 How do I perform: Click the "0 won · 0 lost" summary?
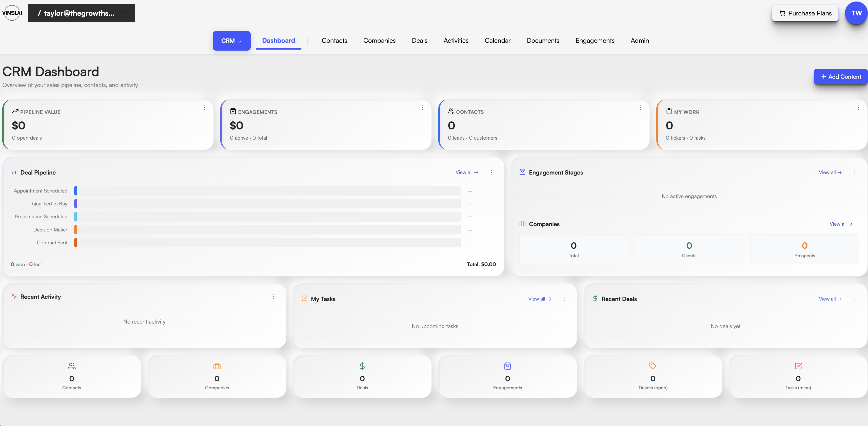point(26,265)
